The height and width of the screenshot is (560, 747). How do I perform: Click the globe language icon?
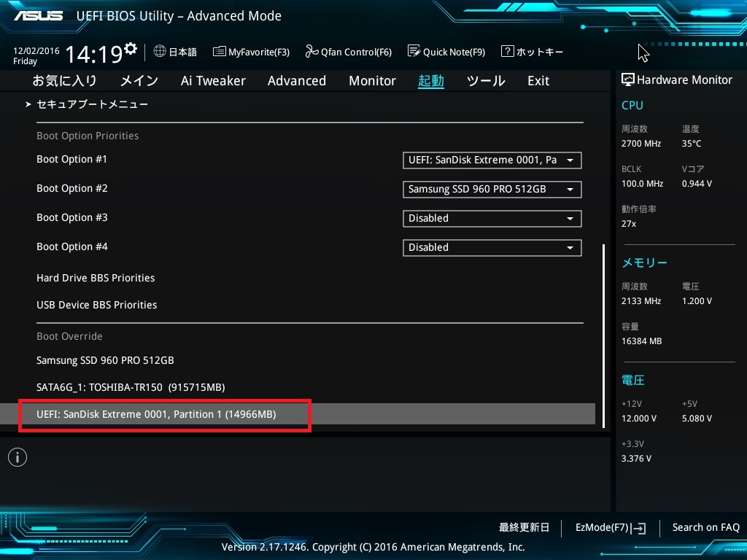(x=160, y=51)
